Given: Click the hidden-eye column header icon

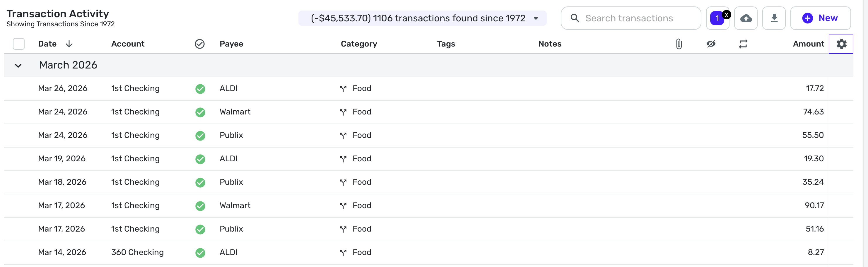Looking at the screenshot, I should point(711,44).
